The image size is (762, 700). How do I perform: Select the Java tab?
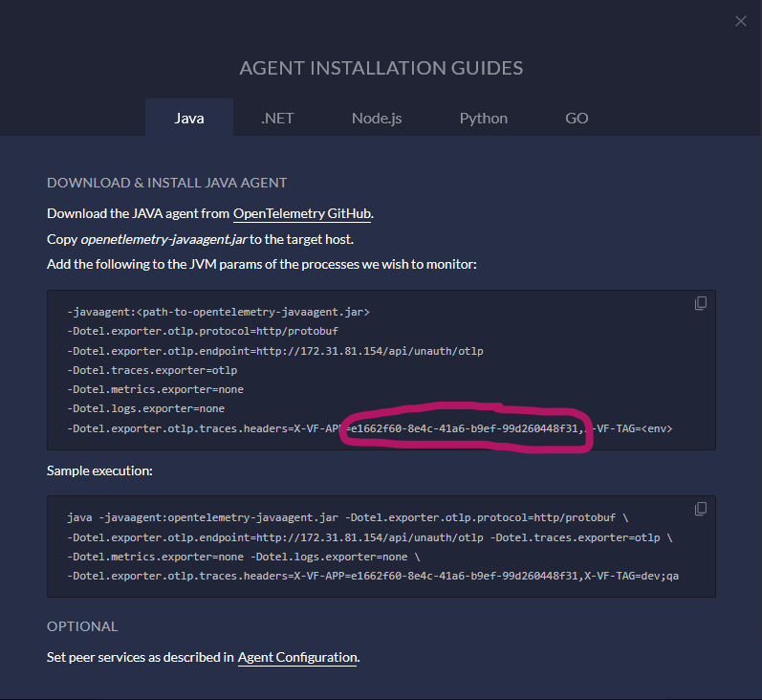[189, 118]
